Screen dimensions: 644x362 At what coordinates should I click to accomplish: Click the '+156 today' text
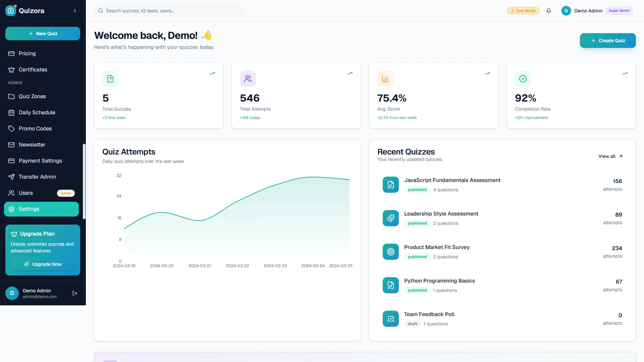[250, 118]
